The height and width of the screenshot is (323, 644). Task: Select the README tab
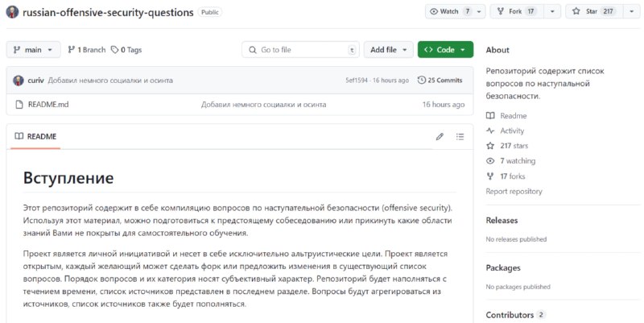click(x=35, y=136)
